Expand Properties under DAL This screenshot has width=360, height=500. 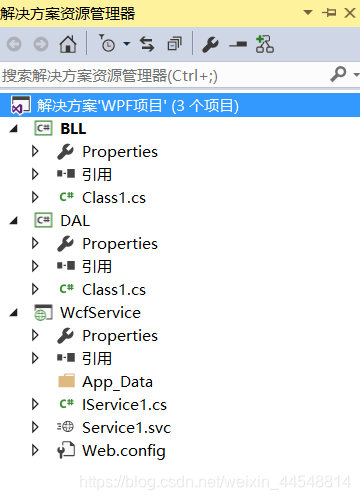click(35, 243)
